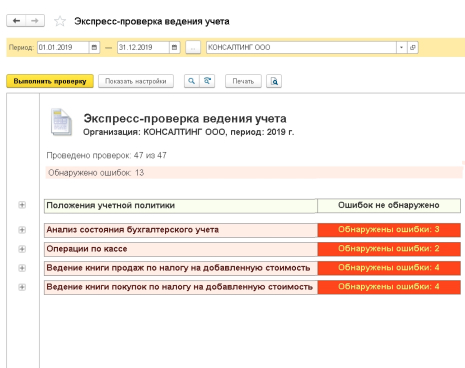This screenshot has width=465, height=368.
Task: Click the organization field КОНСАЛТИНГ ООО
Action: pos(301,47)
